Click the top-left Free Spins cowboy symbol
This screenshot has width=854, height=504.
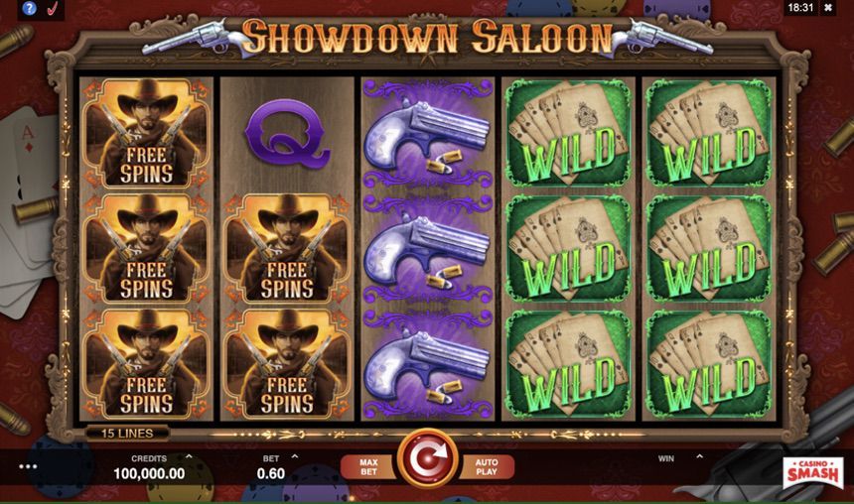[147, 133]
